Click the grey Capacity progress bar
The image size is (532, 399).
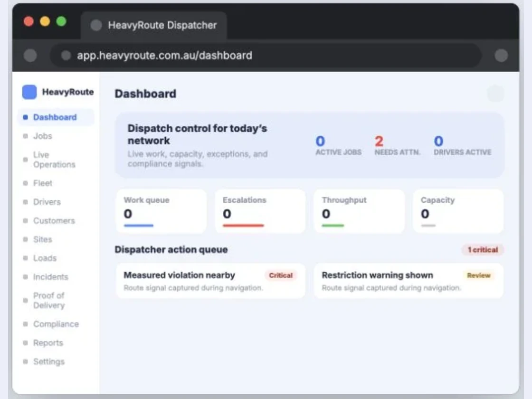(428, 225)
